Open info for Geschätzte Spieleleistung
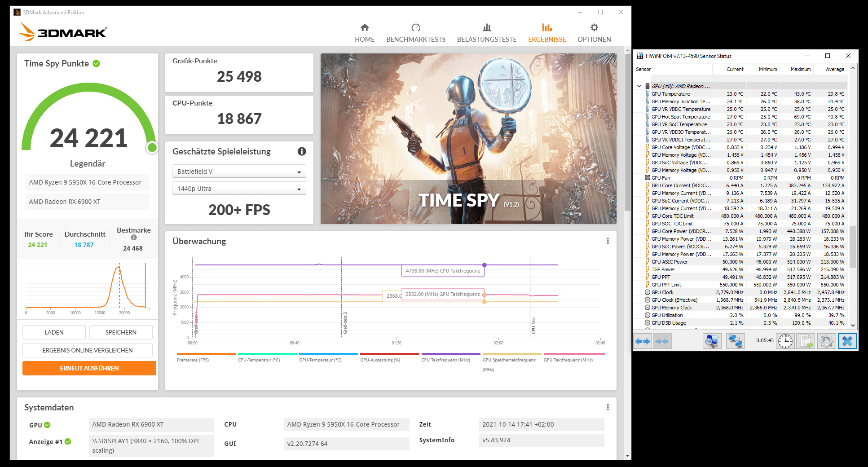868x467 pixels. click(302, 151)
